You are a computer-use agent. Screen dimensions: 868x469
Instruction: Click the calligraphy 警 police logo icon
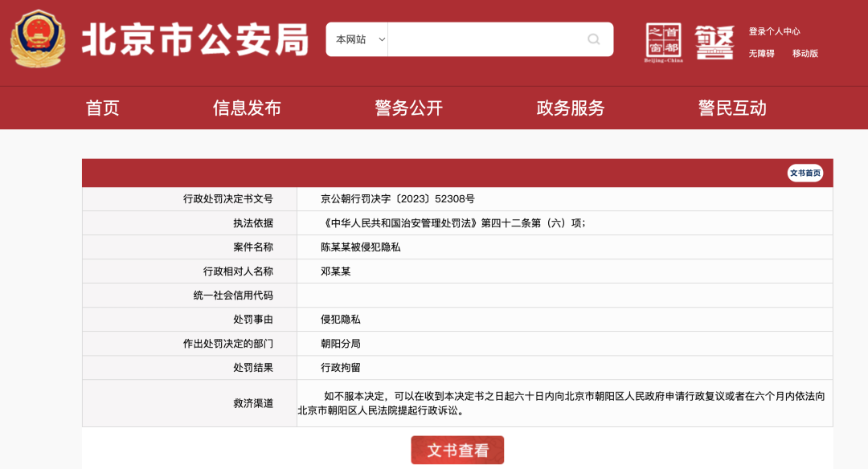[714, 40]
